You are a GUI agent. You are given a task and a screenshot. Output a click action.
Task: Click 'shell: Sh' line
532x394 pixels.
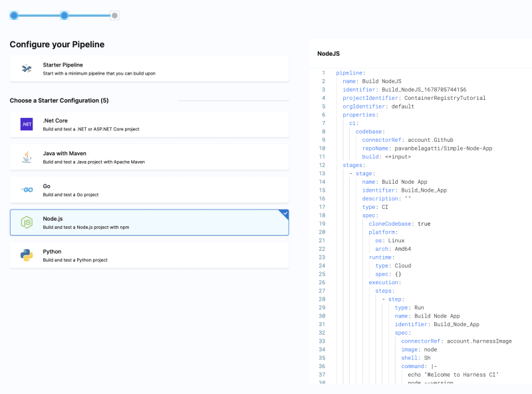(x=416, y=358)
